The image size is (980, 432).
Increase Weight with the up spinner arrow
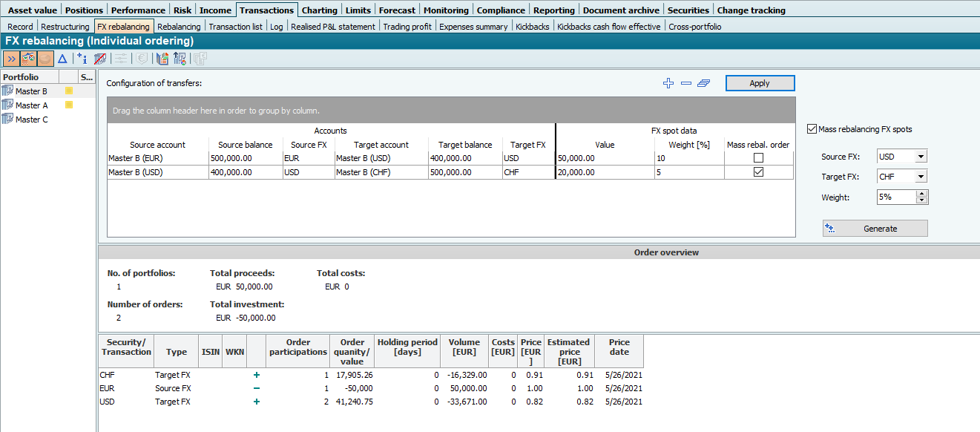click(x=922, y=194)
